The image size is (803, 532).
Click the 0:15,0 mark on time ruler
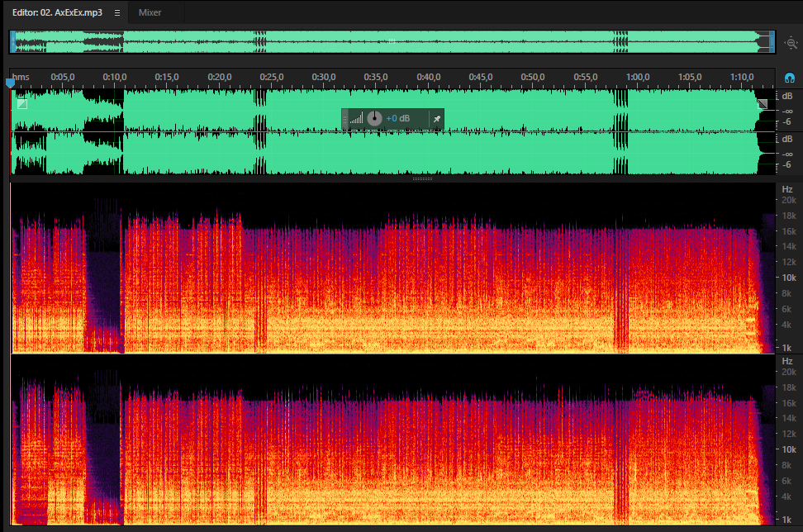pos(167,77)
